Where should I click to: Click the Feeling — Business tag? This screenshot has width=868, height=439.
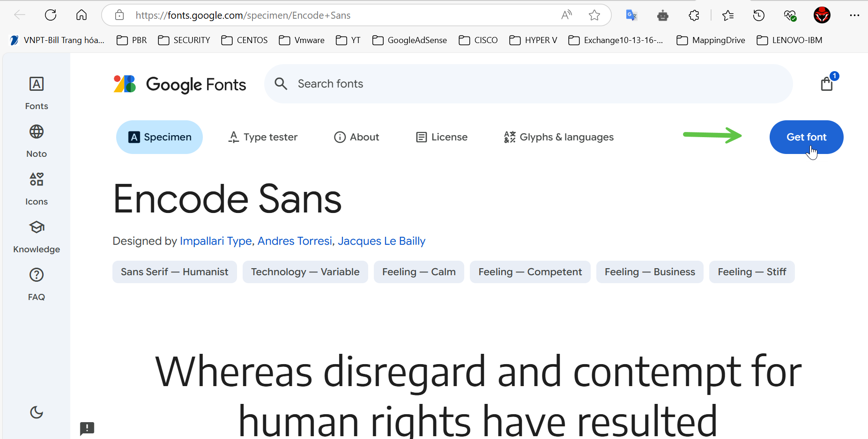point(650,272)
